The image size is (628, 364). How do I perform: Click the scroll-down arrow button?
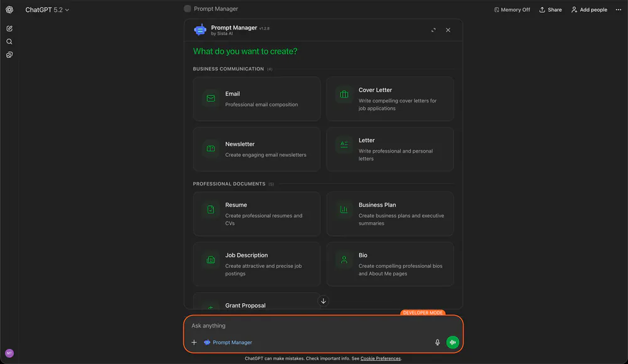(323, 301)
